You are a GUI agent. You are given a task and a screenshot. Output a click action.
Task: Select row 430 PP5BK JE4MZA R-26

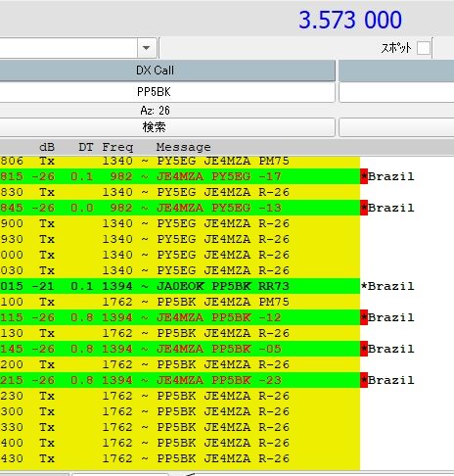click(x=180, y=458)
